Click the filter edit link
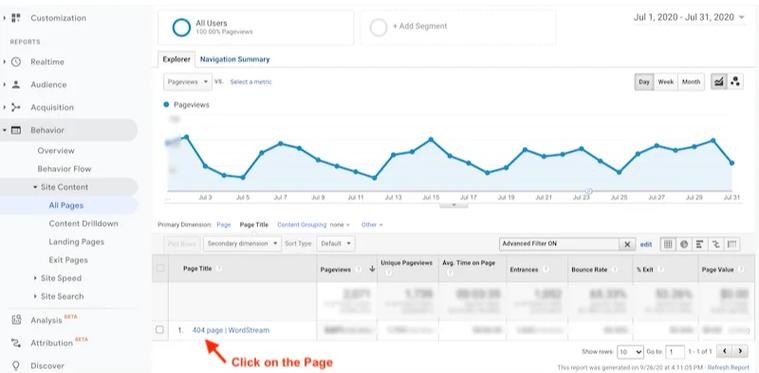 coord(646,245)
